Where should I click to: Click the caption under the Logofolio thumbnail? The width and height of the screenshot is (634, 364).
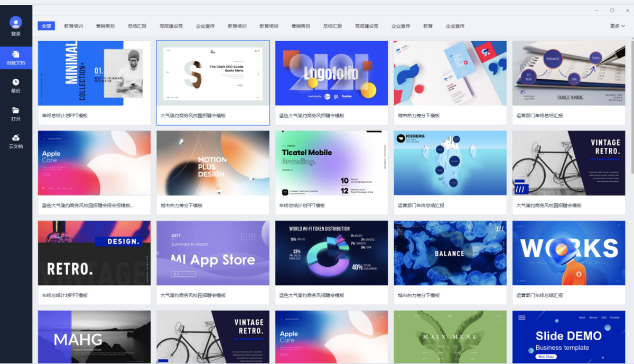click(312, 116)
